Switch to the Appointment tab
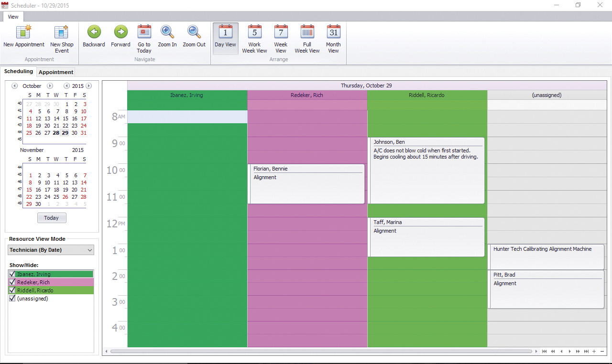The height and width of the screenshot is (364, 612). point(55,72)
